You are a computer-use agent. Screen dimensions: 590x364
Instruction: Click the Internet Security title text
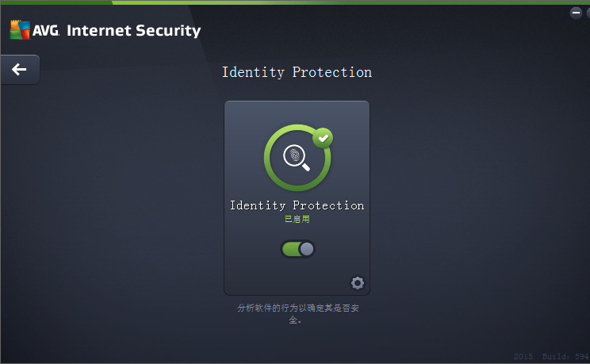pyautogui.click(x=133, y=30)
